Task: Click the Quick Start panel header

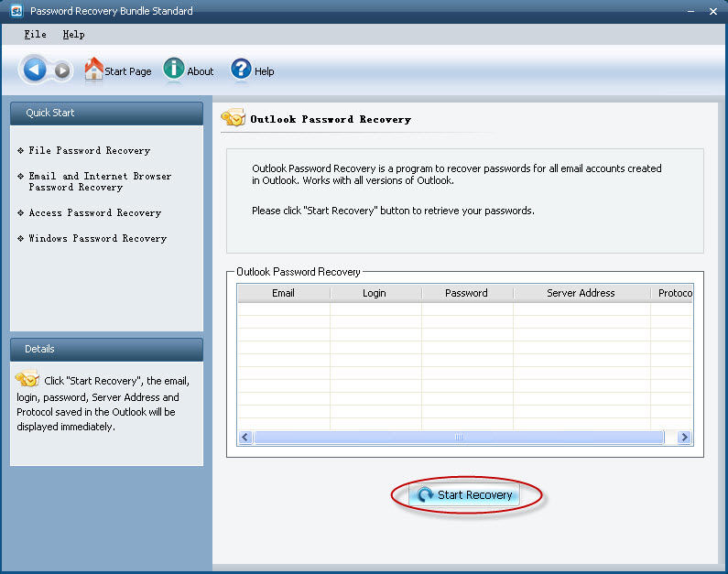Action: tap(106, 114)
